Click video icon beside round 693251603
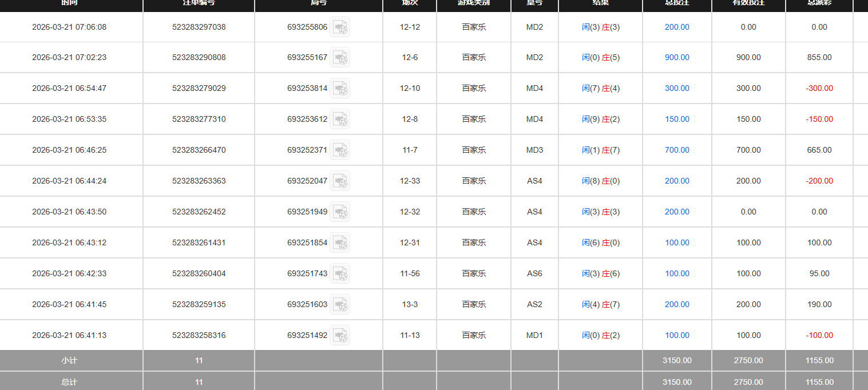 click(340, 305)
